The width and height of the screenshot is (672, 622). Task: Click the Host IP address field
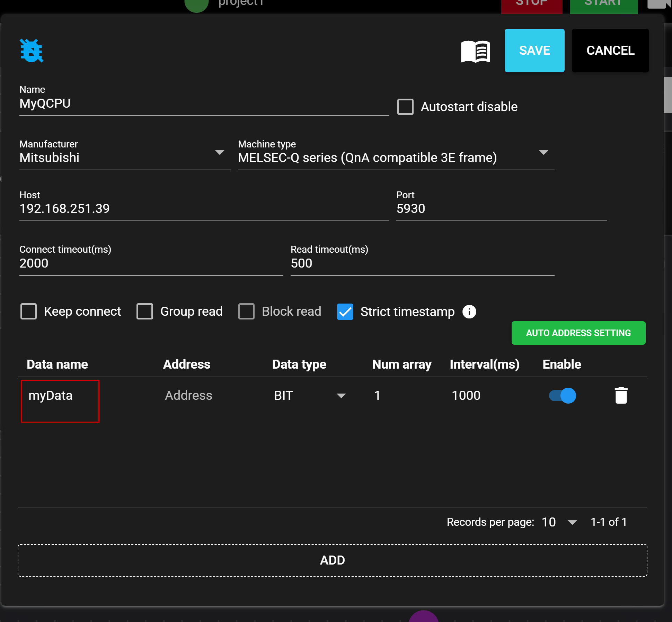[204, 208]
